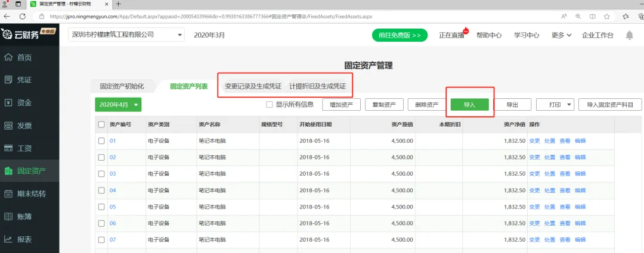The width and height of the screenshot is (644, 253).
Task: Open the 2020年4月 period dropdown
Action: 118,105
